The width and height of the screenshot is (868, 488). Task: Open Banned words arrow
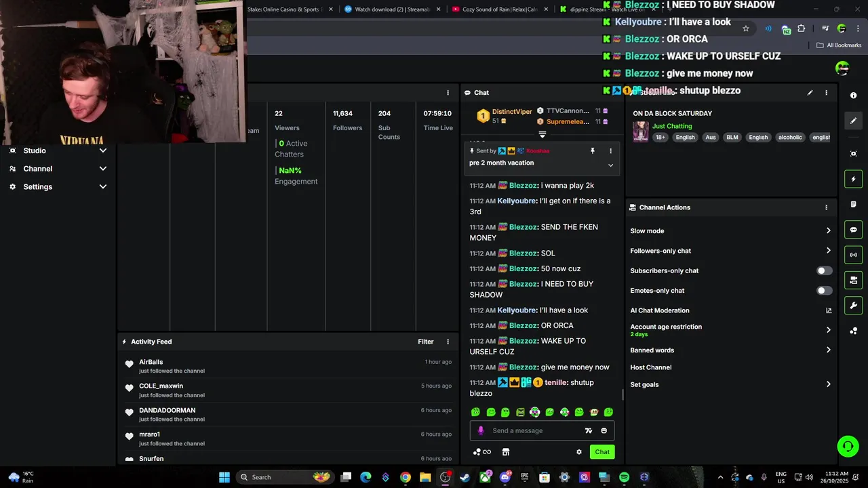pos(828,350)
